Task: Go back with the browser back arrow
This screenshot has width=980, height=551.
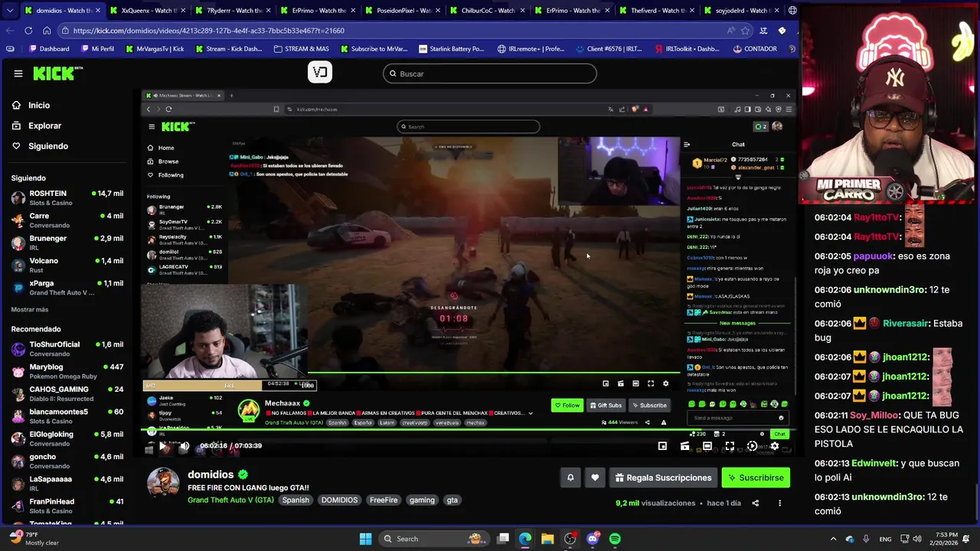Action: point(10,31)
